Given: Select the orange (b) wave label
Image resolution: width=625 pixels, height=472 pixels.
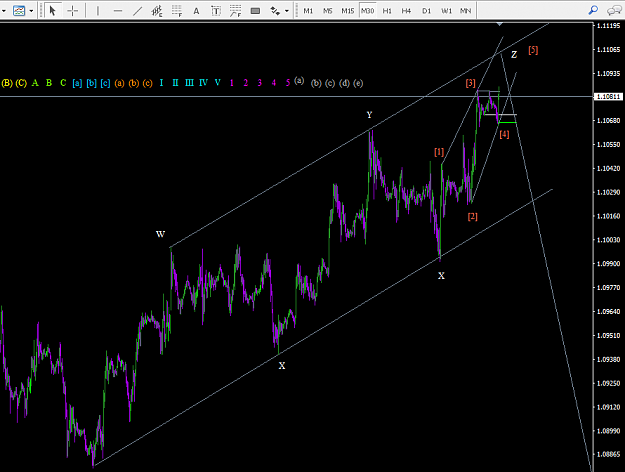Looking at the screenshot, I should tap(134, 83).
